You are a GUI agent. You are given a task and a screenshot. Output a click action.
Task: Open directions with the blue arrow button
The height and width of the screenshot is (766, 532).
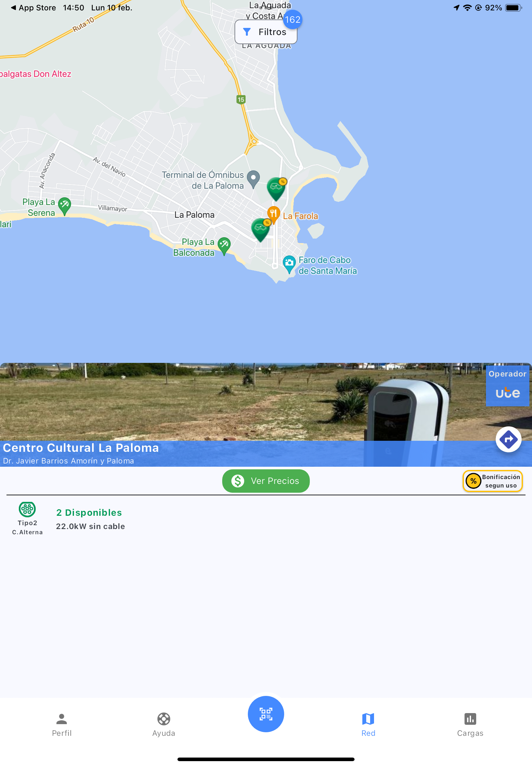508,439
